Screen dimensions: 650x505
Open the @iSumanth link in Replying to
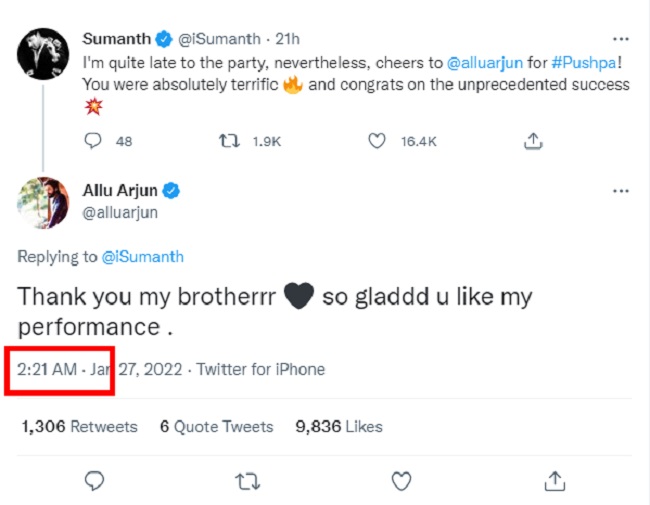coord(142,257)
